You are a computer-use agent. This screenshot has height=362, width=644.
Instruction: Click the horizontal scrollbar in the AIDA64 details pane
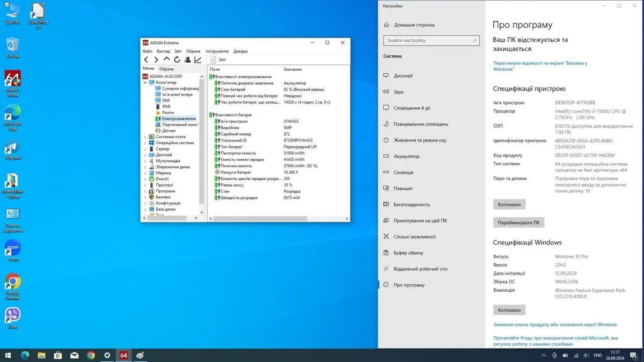pyautogui.click(x=260, y=219)
